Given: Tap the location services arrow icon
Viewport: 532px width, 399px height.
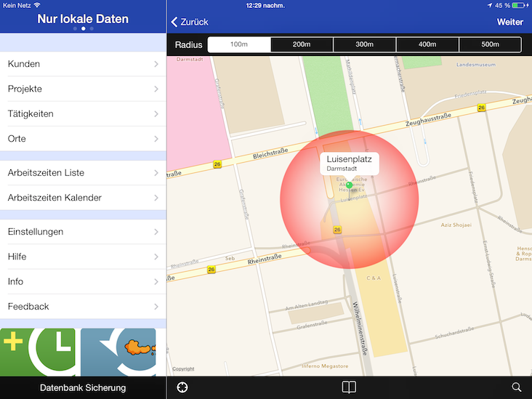Looking at the screenshot, I should tap(490, 5).
